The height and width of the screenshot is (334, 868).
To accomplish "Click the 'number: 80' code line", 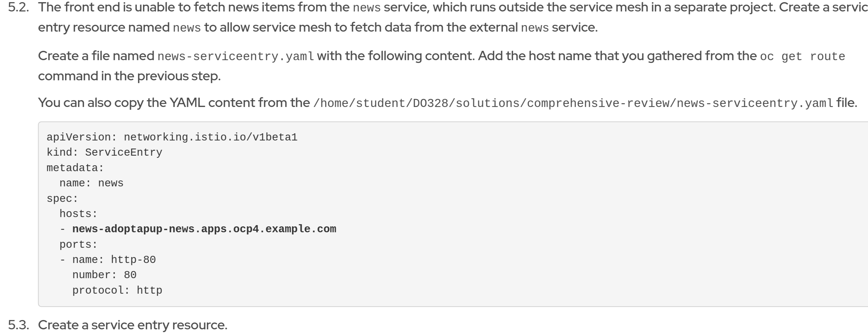I will (104, 275).
